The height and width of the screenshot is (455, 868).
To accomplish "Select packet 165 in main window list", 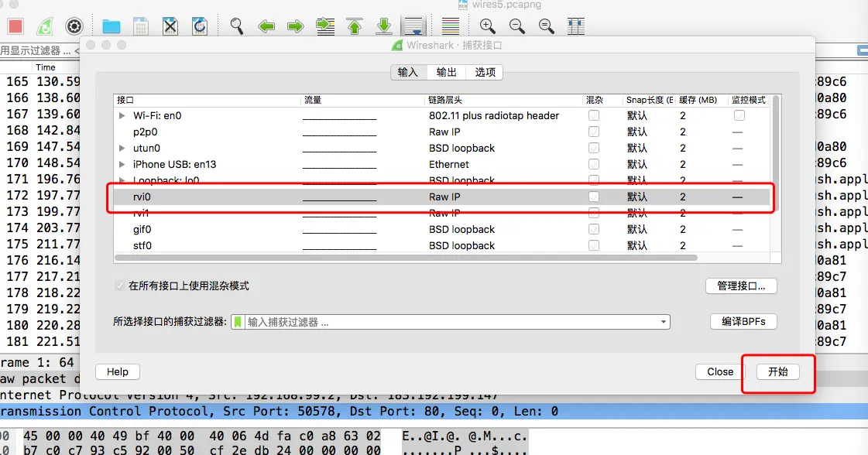I will 39,81.
